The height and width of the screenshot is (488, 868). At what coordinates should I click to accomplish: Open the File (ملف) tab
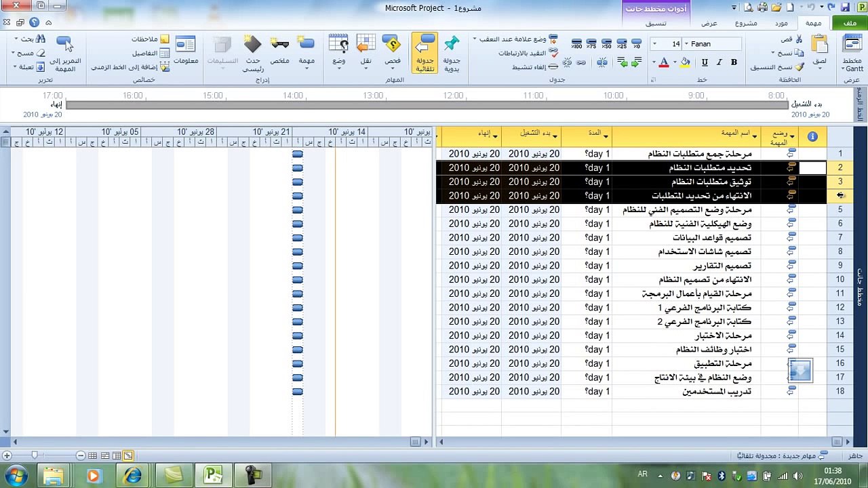pyautogui.click(x=849, y=23)
